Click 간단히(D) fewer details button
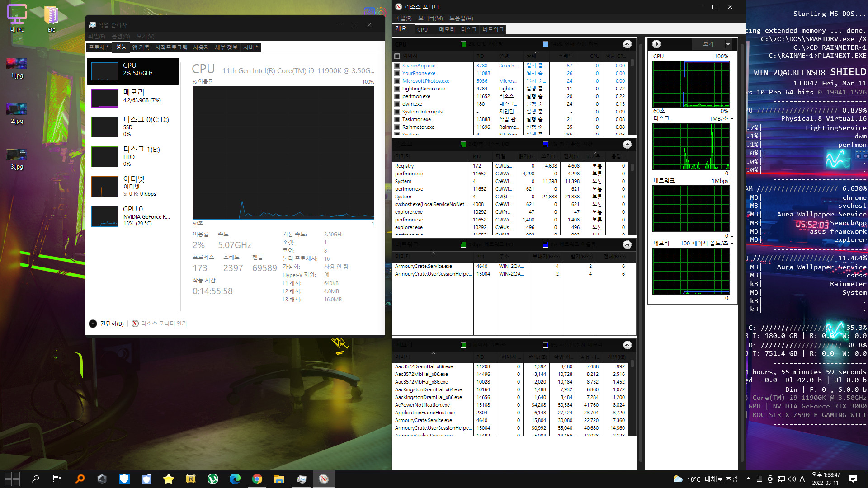Viewport: 868px width, 488px height. (x=107, y=324)
